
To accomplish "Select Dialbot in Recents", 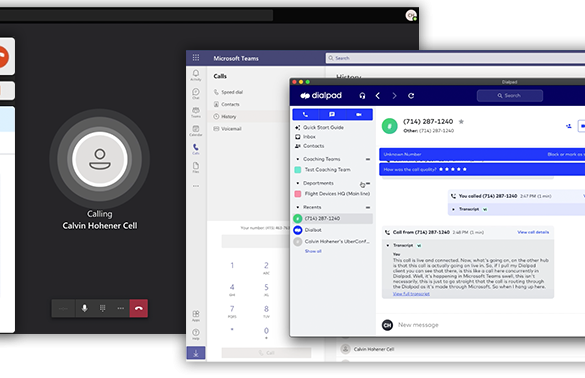I will (308, 230).
